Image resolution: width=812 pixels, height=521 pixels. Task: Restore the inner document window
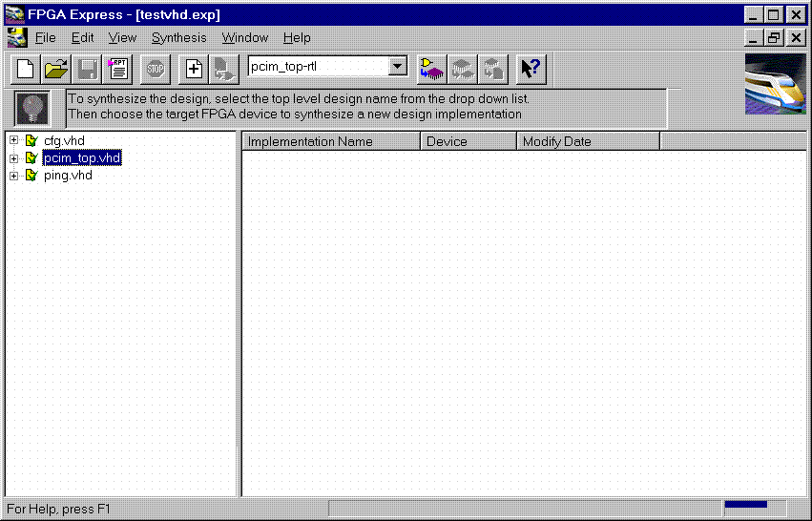pyautogui.click(x=774, y=38)
